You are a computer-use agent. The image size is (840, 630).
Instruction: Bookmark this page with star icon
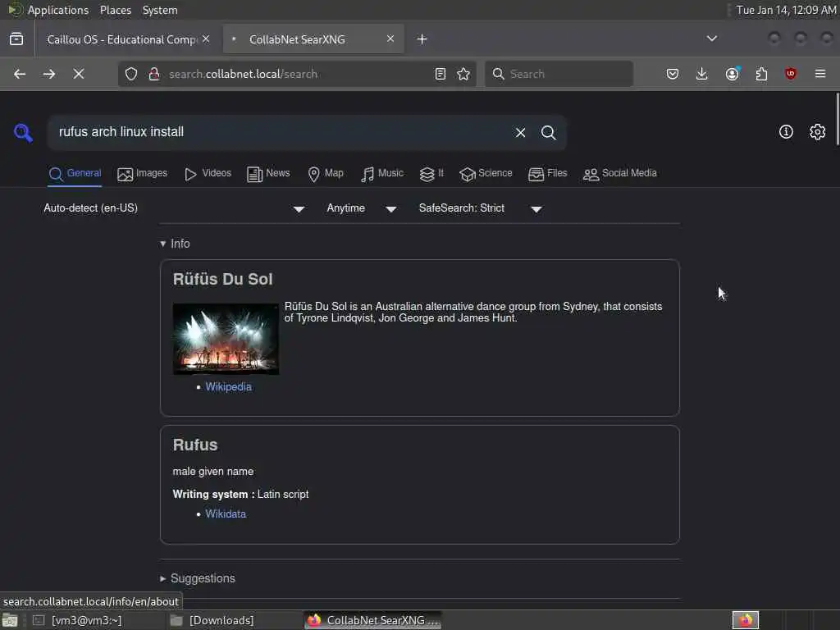pyautogui.click(x=464, y=74)
